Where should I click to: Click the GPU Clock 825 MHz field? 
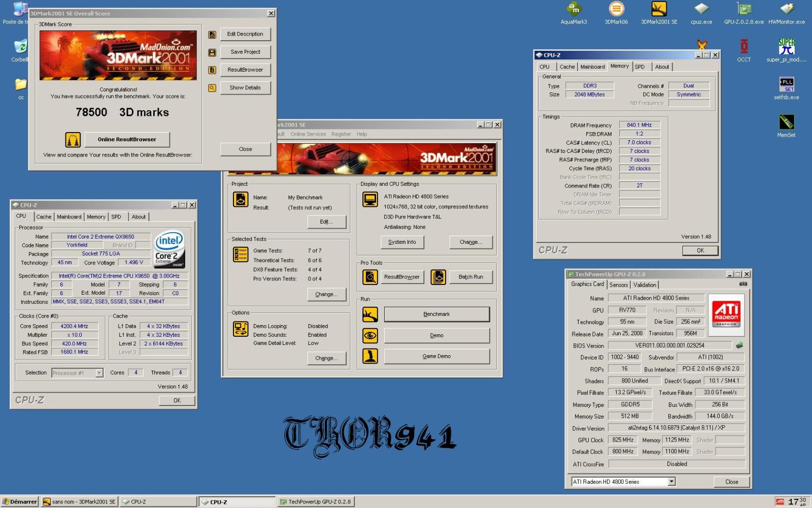point(623,440)
